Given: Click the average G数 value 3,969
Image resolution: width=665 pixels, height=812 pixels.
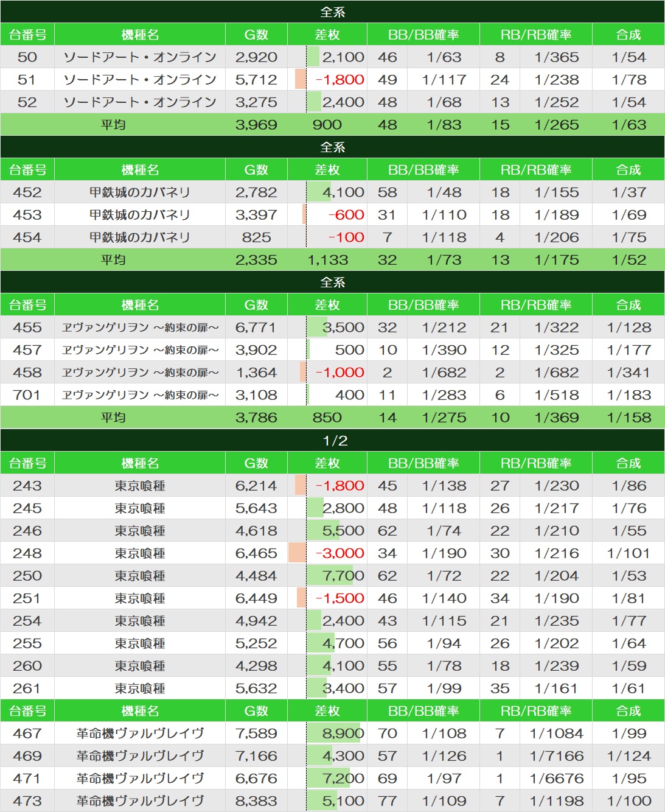Looking at the screenshot, I should coord(256,125).
